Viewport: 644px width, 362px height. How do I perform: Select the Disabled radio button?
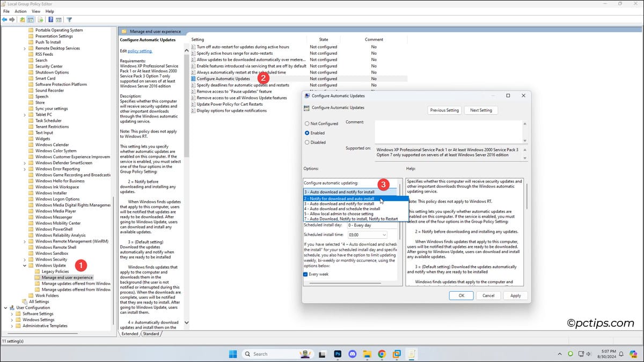click(308, 143)
